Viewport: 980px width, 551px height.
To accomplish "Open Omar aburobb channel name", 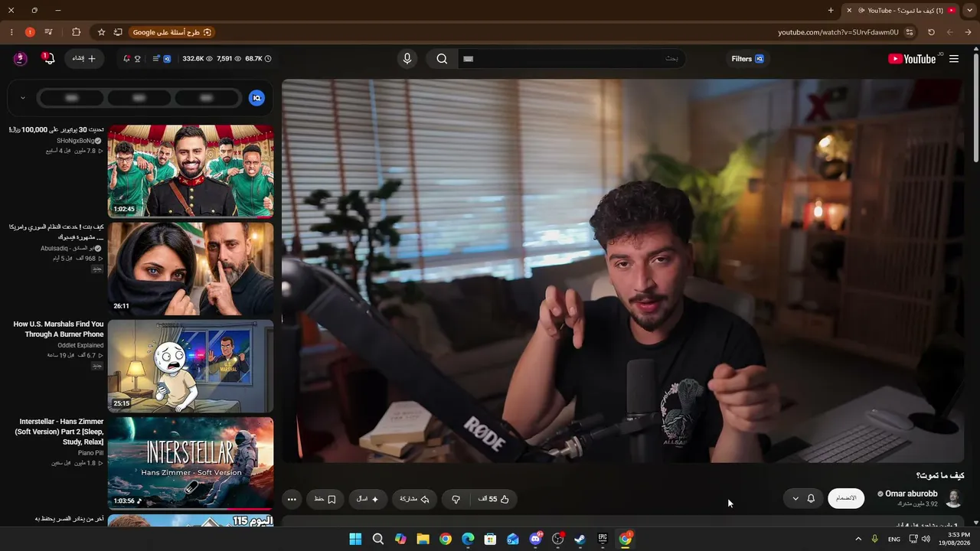I will pos(911,494).
